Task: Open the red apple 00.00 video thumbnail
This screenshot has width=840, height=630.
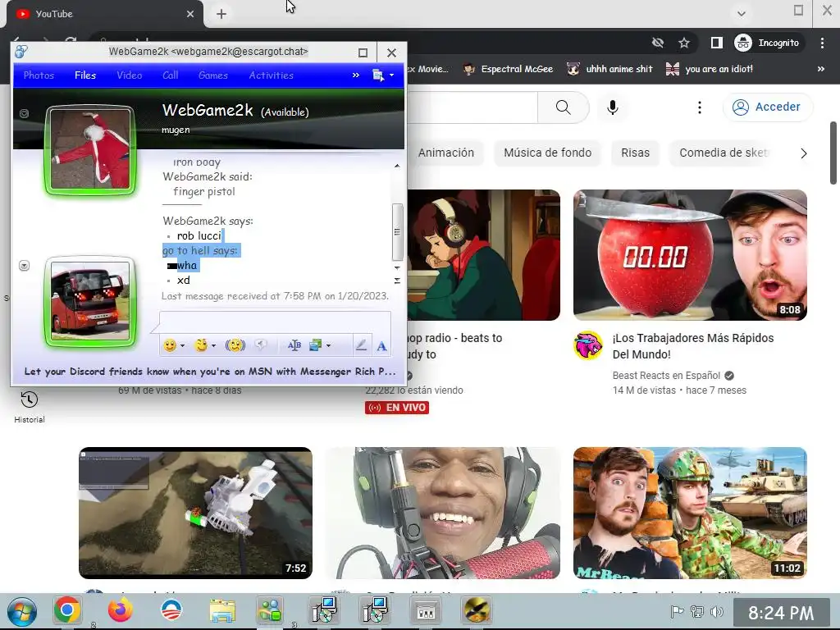Action: point(690,255)
